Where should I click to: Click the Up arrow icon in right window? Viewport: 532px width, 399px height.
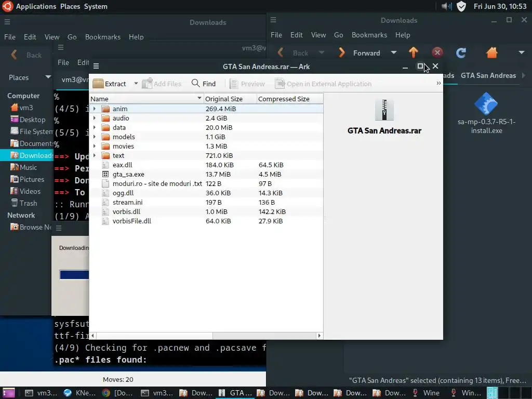coord(413,52)
